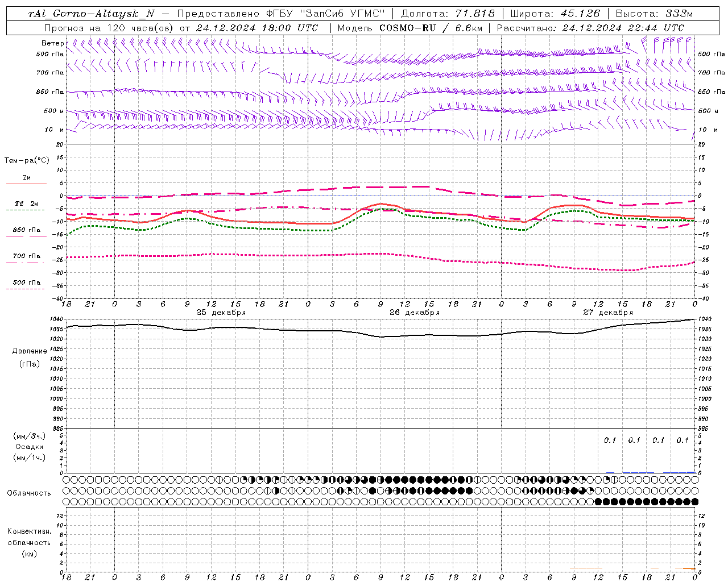Viewport: 728px width, 582px height.
Task: Click the Конвективн. convective cloud label
Action: coord(29,531)
